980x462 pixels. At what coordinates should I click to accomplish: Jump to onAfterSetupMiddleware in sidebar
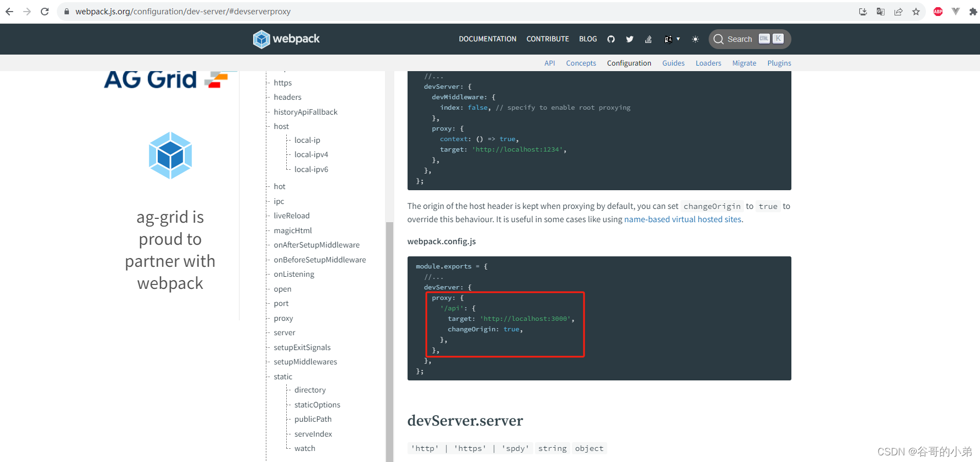coord(317,245)
